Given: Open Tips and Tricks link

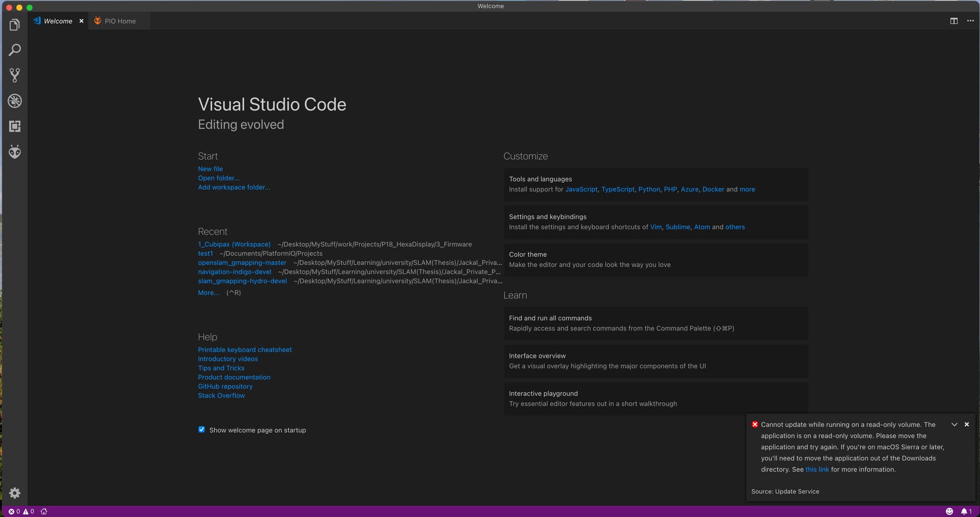Looking at the screenshot, I should tap(221, 368).
